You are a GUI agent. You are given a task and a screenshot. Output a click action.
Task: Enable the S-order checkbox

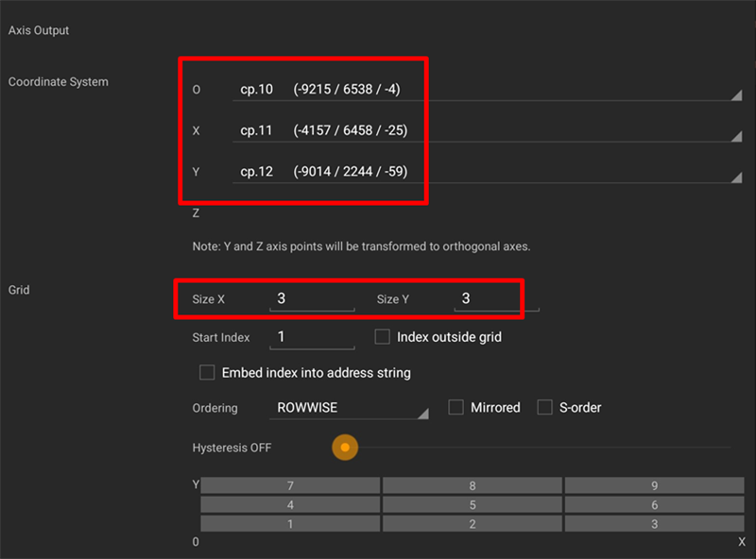pyautogui.click(x=544, y=407)
